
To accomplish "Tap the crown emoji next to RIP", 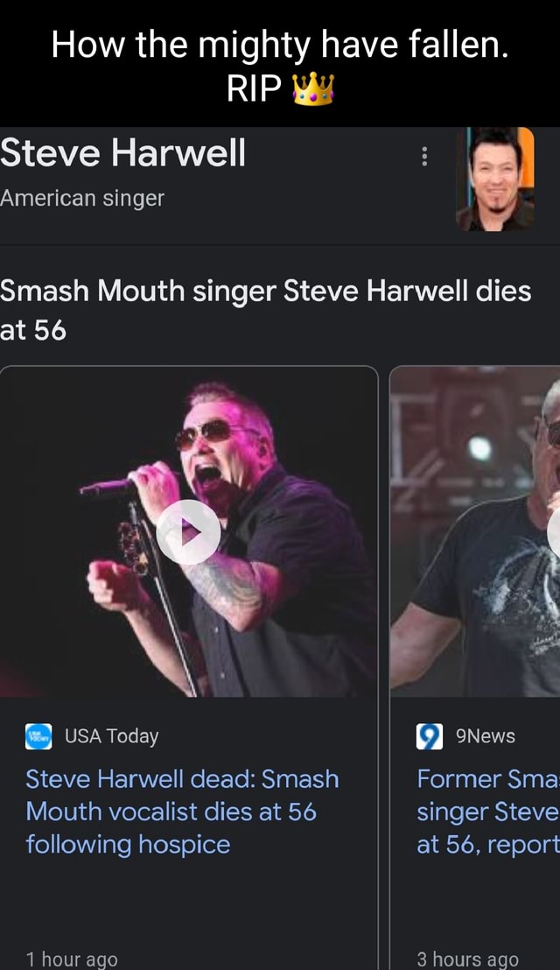I will [x=312, y=88].
